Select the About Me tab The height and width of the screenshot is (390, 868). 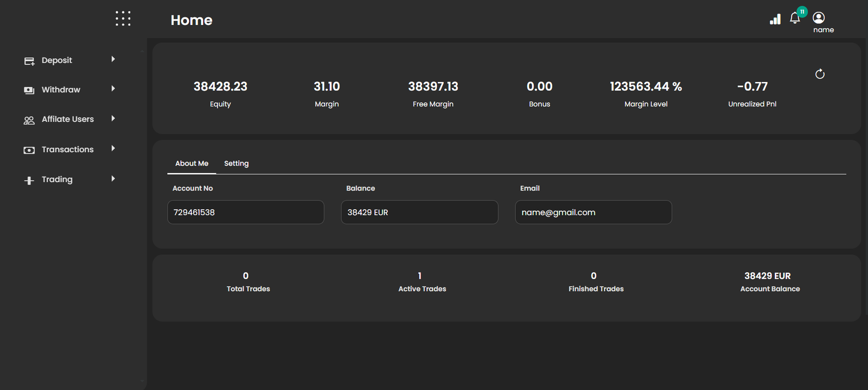tap(192, 163)
